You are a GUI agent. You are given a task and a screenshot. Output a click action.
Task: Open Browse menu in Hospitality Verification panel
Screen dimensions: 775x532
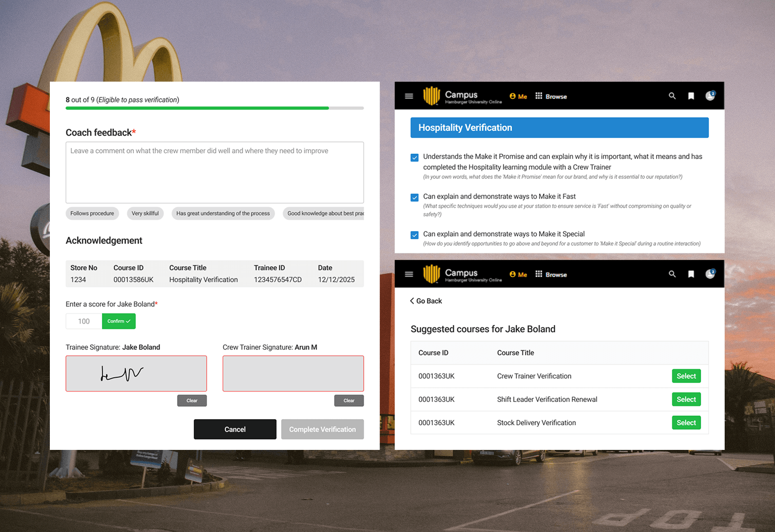[x=551, y=96]
